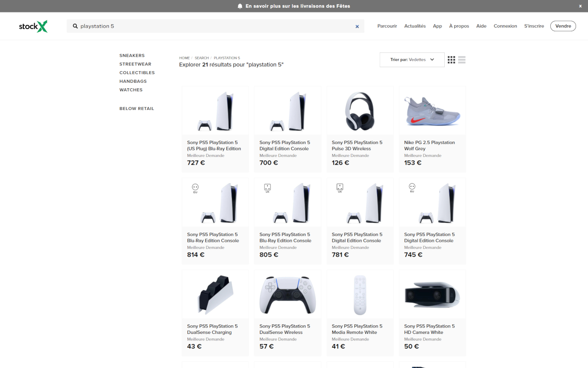Open the Aide page
The height and width of the screenshot is (368, 588).
click(x=481, y=26)
